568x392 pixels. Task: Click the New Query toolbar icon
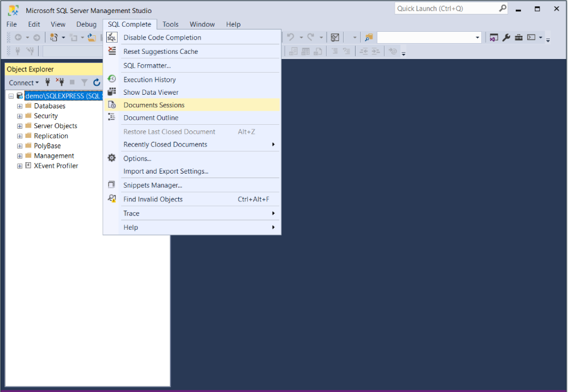(54, 37)
